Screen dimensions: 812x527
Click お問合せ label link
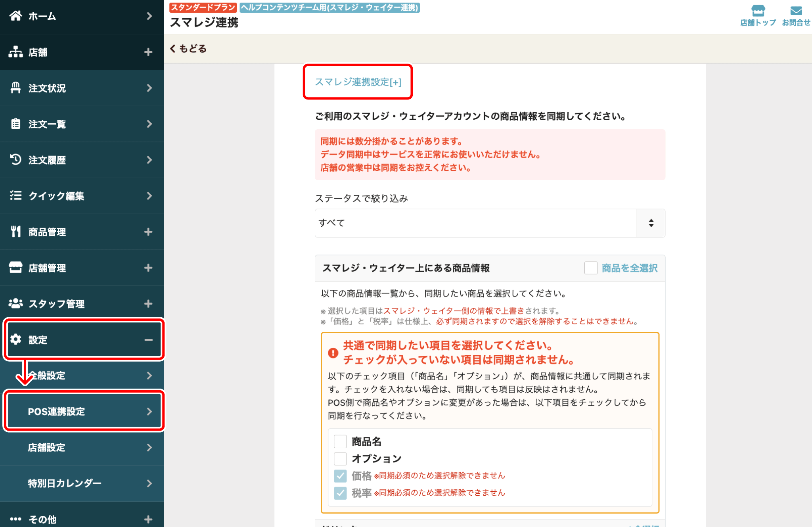click(796, 23)
